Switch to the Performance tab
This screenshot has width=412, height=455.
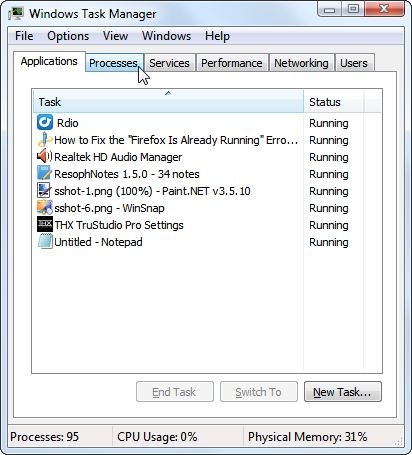(x=232, y=63)
